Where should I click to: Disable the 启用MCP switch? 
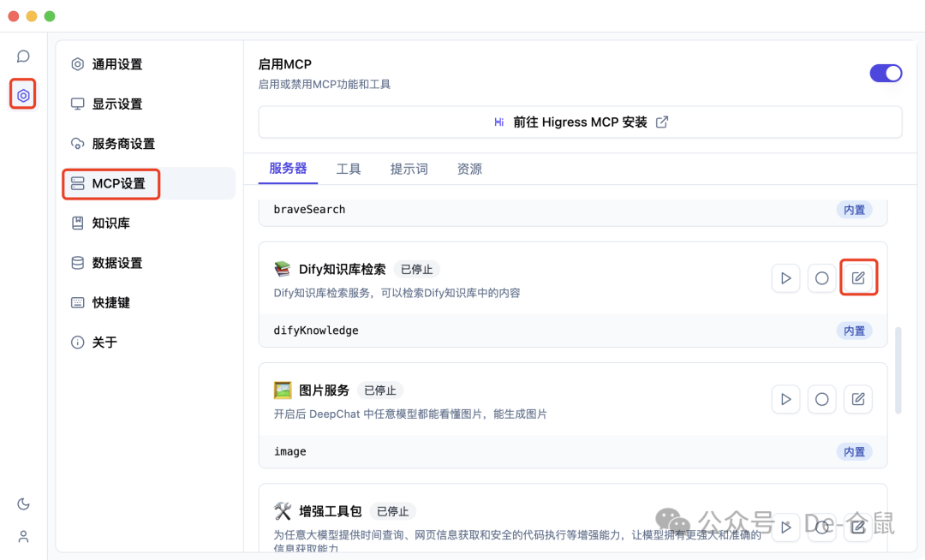886,73
